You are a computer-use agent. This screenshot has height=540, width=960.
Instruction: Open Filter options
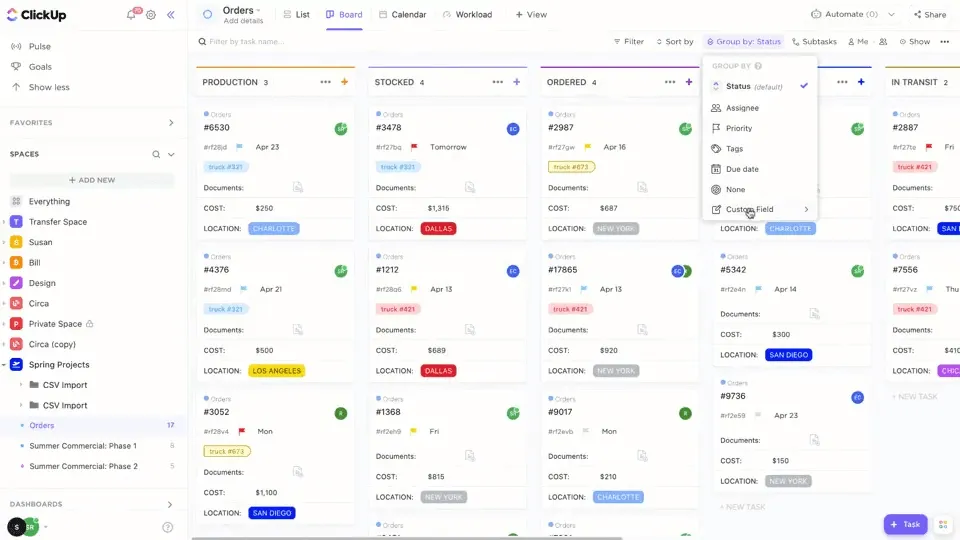(x=629, y=42)
